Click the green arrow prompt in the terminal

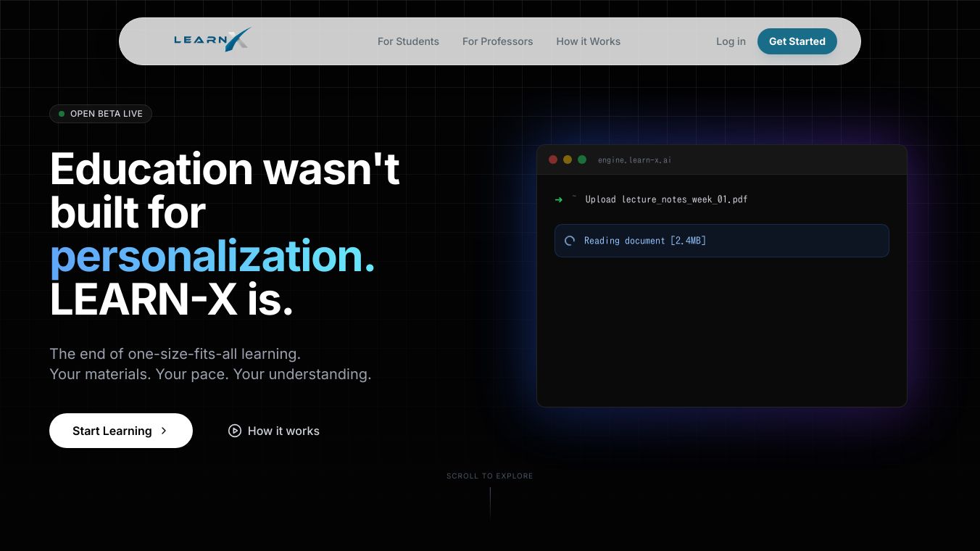tap(559, 199)
